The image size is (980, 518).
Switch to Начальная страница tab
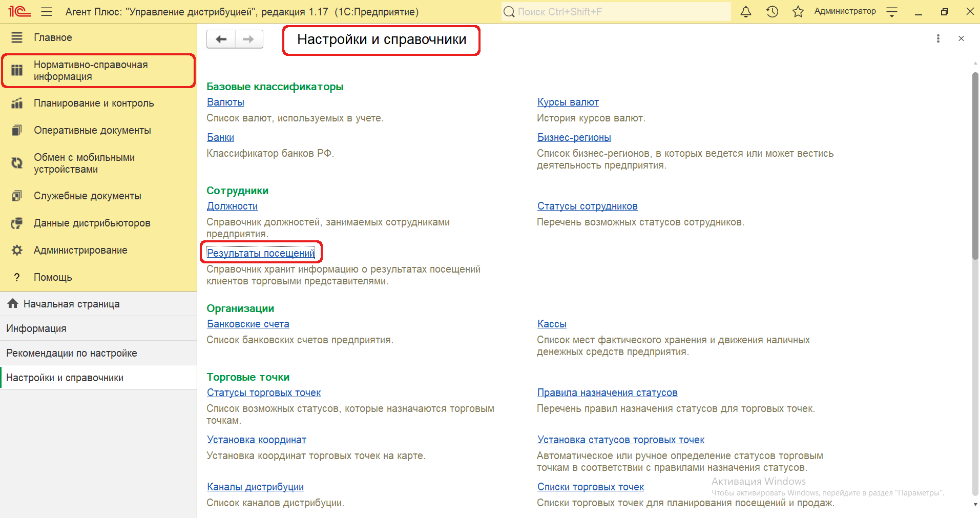pos(98,304)
